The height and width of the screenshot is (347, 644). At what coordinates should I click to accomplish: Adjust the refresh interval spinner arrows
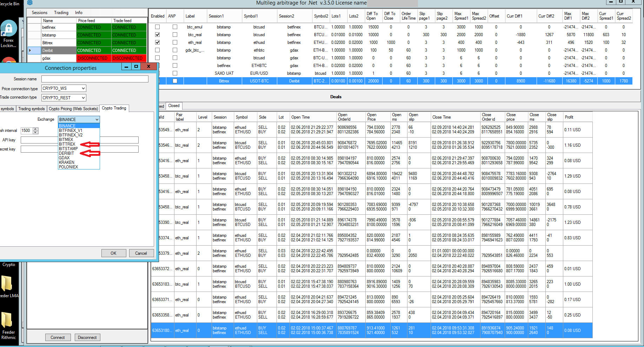(35, 131)
